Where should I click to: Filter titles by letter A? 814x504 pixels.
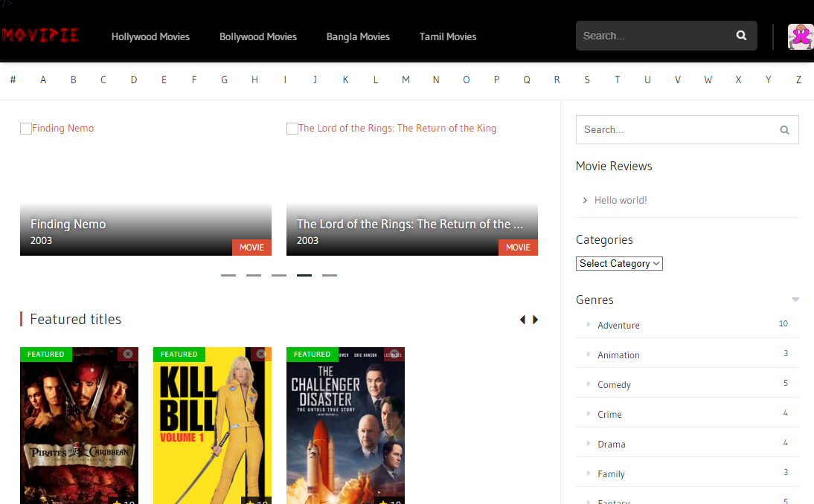[x=43, y=80]
